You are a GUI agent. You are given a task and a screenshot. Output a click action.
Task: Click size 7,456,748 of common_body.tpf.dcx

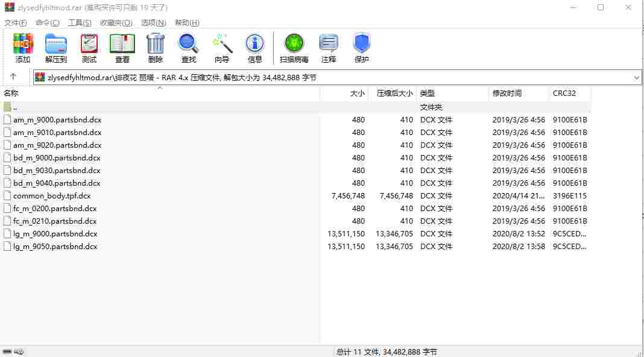[348, 195]
